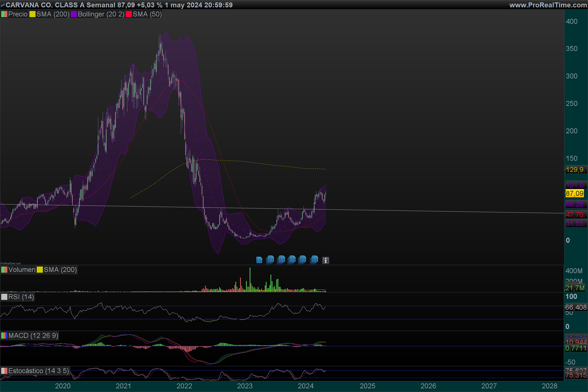The height and width of the screenshot is (392, 588).
Task: Click the MACD multicolor legend icon
Action: click(x=4, y=335)
